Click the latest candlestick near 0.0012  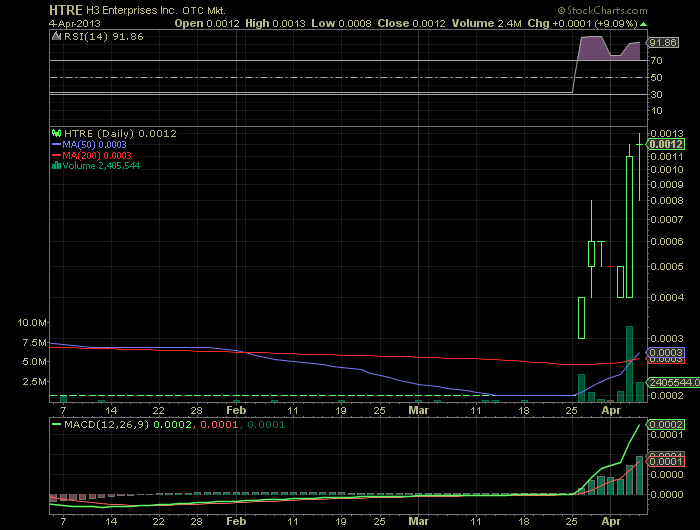coord(639,167)
